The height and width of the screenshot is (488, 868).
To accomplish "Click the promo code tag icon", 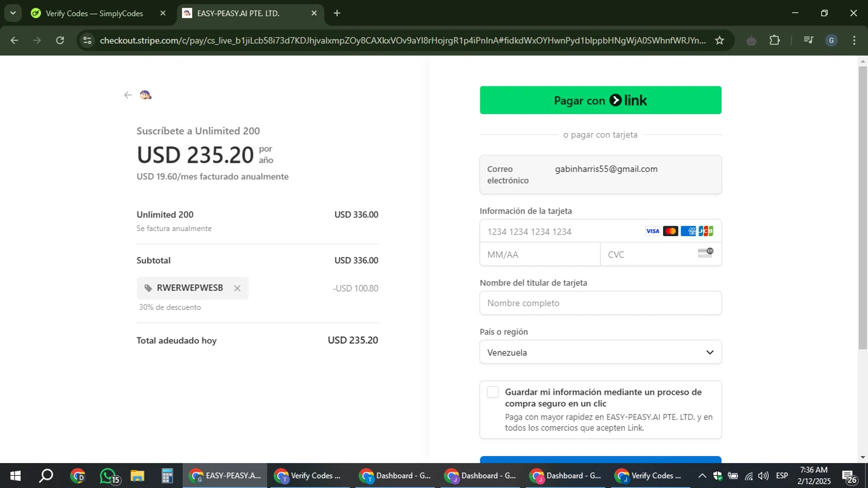I will click(x=148, y=288).
